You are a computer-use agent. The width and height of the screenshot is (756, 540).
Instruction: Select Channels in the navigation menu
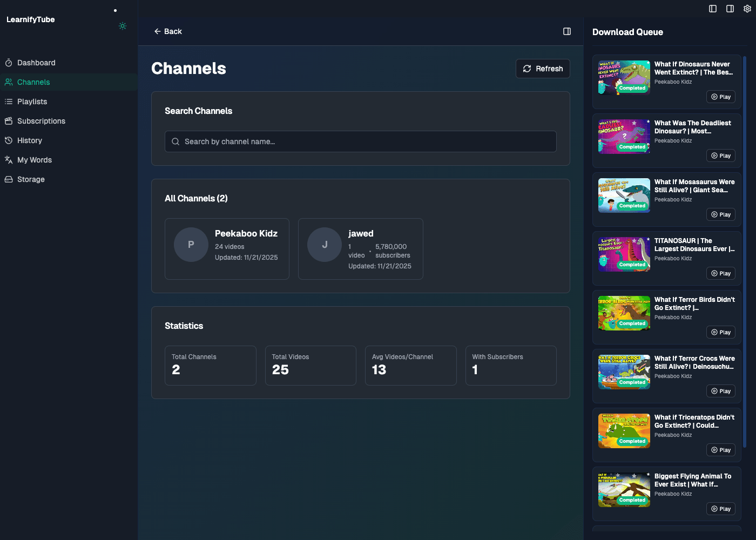tap(33, 82)
